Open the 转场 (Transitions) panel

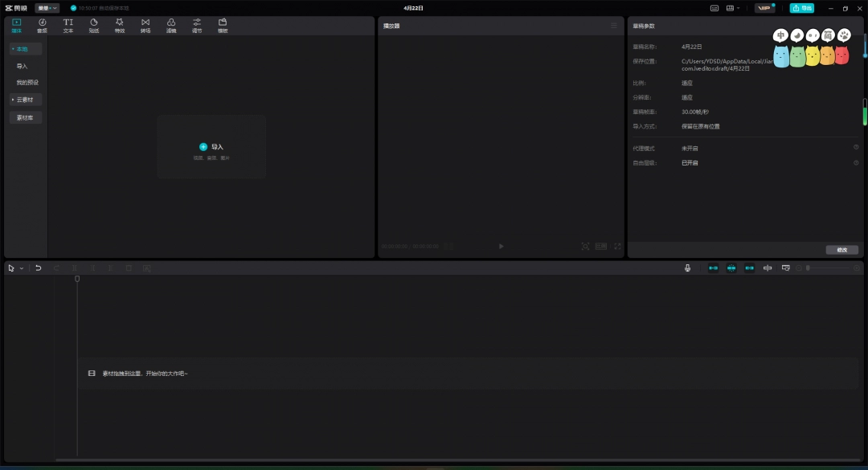click(x=145, y=25)
